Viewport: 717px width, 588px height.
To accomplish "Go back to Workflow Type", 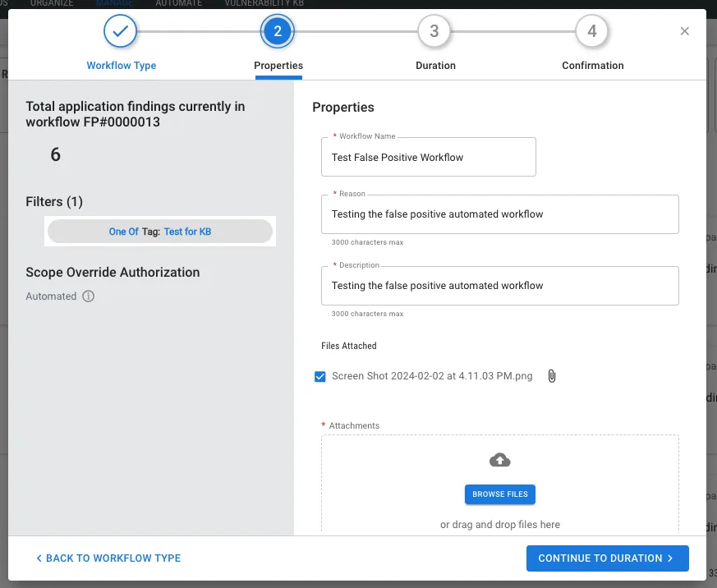I will pos(108,558).
